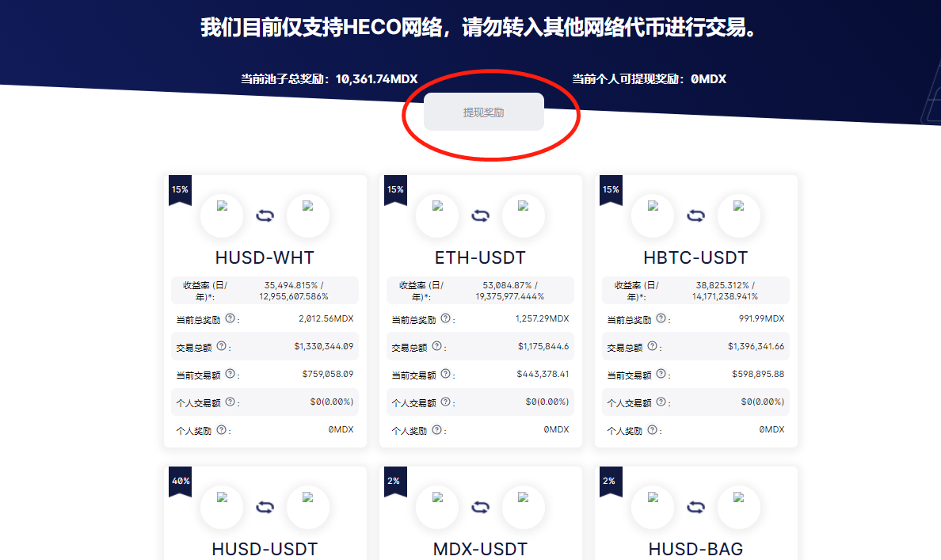941x560 pixels.
Task: Click the swap arrows icon on HUSD-WHT card
Action: 265,215
